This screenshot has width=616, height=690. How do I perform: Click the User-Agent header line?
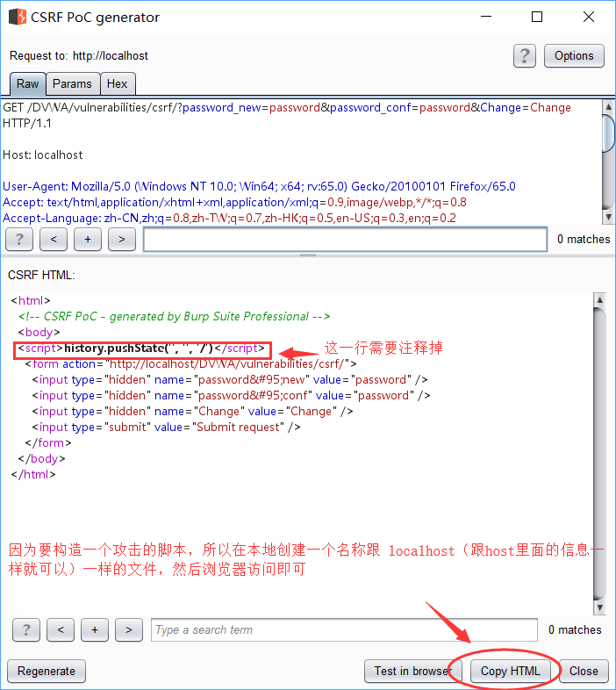[x=259, y=187]
